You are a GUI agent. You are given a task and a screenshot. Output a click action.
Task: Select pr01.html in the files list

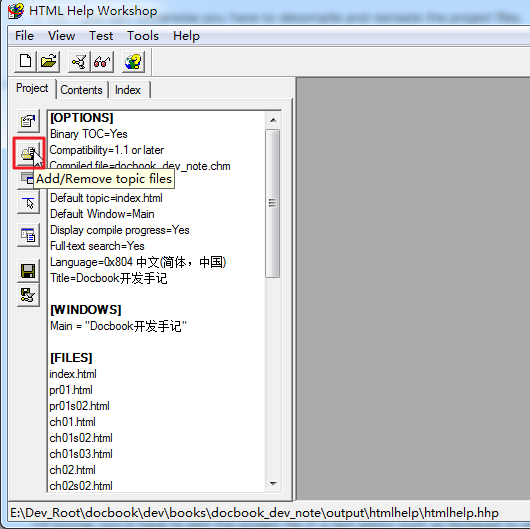[x=71, y=390]
